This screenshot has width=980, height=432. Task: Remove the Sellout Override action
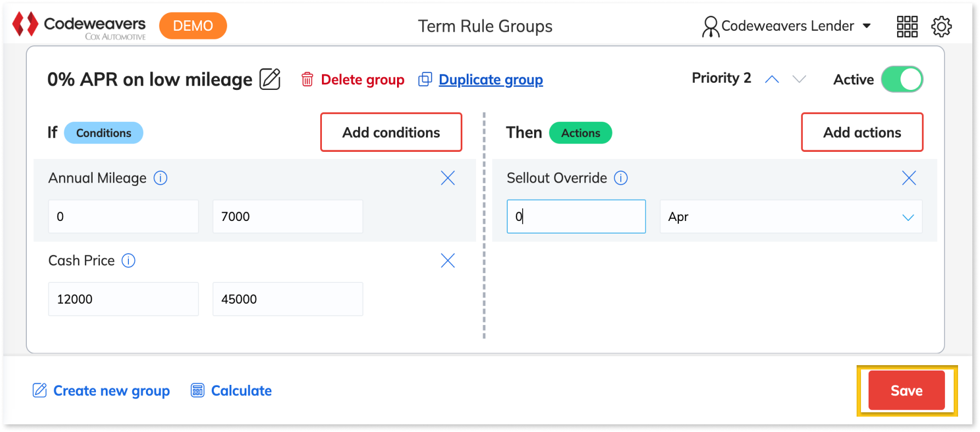tap(909, 178)
